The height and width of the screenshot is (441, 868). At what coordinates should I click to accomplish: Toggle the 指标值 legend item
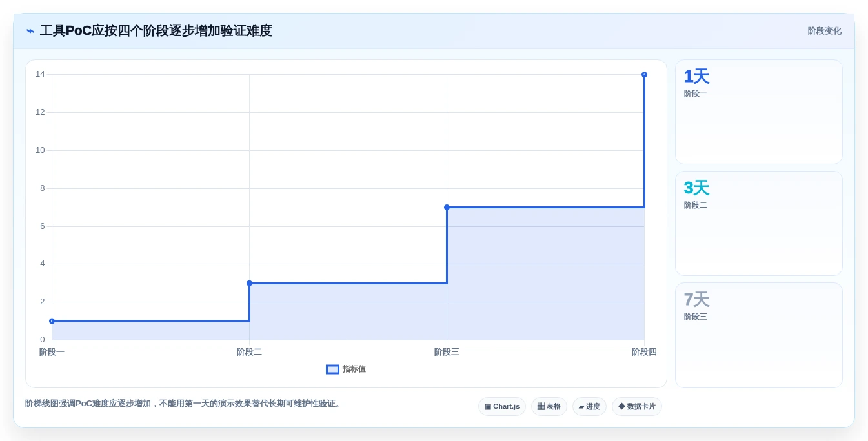point(346,369)
